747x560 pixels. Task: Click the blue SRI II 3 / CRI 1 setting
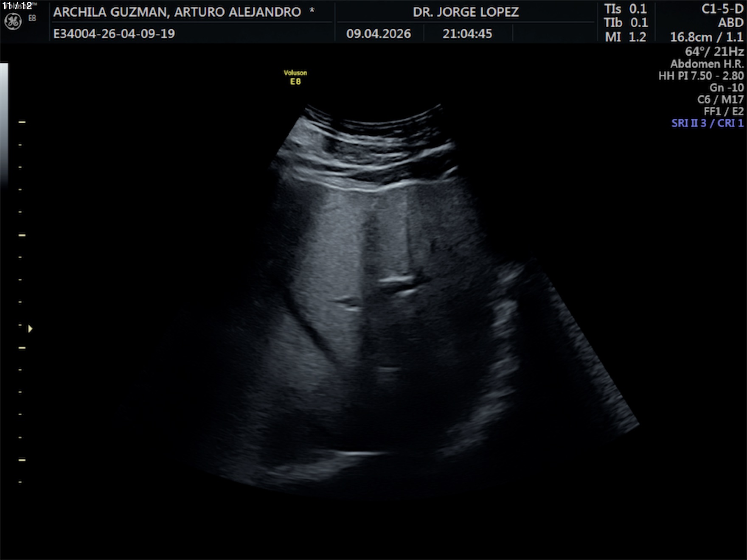[707, 123]
